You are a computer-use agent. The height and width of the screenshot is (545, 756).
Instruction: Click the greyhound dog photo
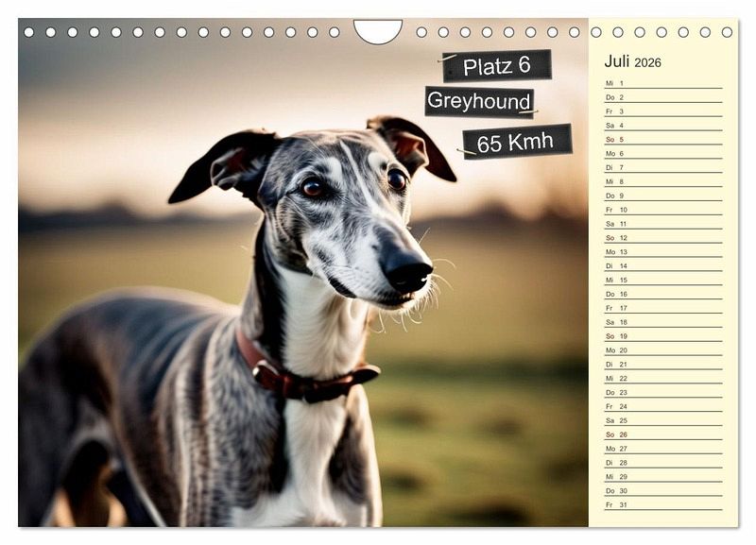[303, 273]
